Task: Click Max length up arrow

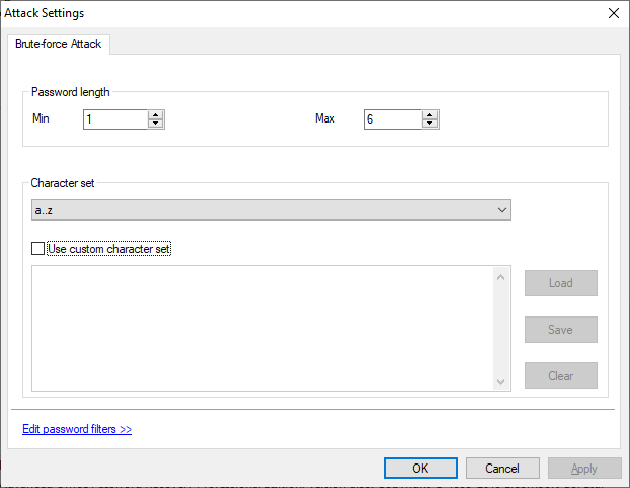Action: click(430, 114)
